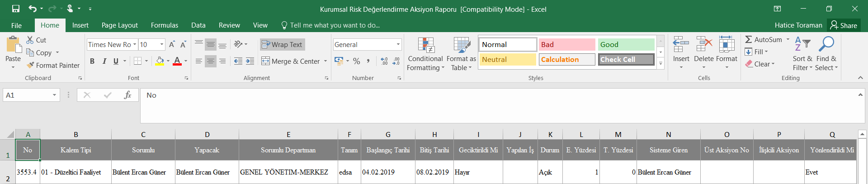
Task: Click the Conditional Formatting icon
Action: pyautogui.click(x=425, y=45)
